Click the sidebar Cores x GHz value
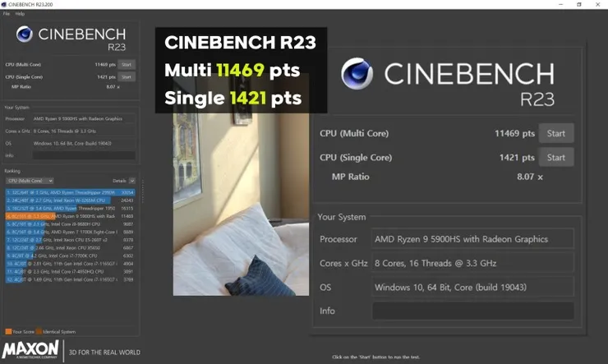The image size is (608, 364). coord(84,131)
